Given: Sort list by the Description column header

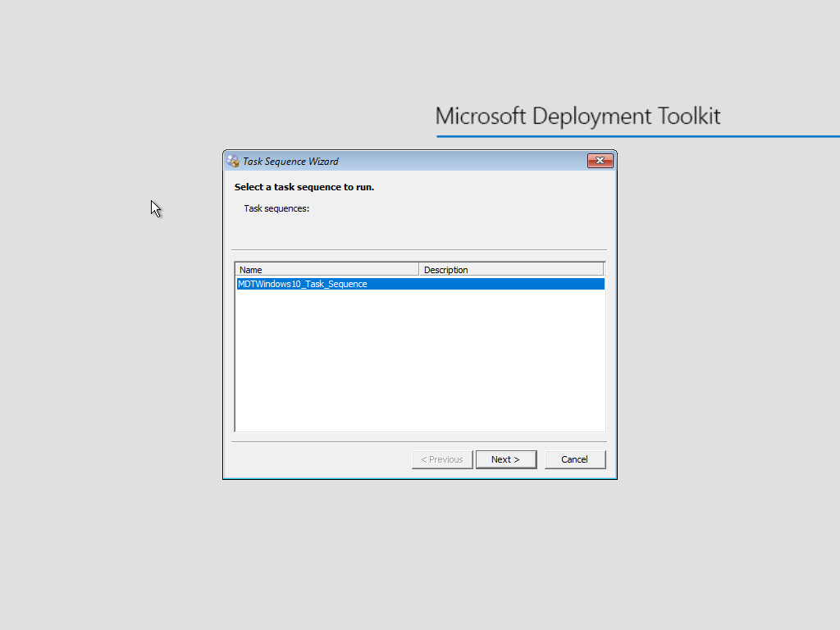Looking at the screenshot, I should tap(510, 270).
